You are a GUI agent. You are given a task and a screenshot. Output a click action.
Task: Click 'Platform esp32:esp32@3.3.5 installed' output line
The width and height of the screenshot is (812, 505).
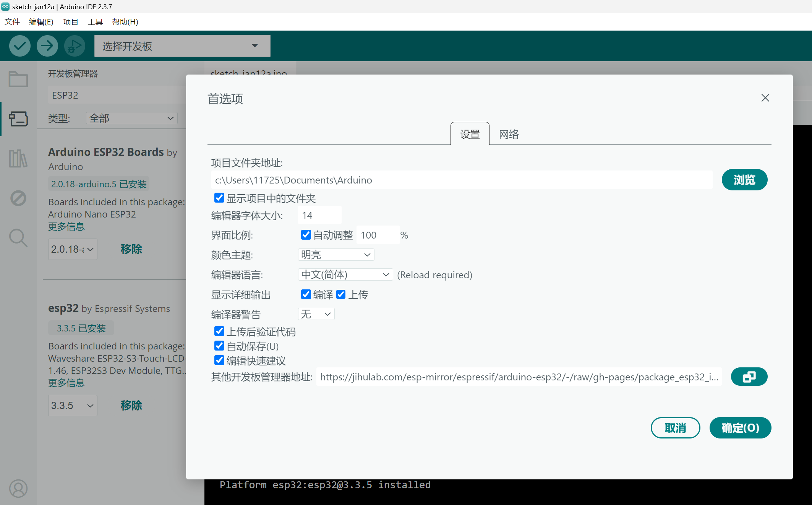(x=325, y=485)
